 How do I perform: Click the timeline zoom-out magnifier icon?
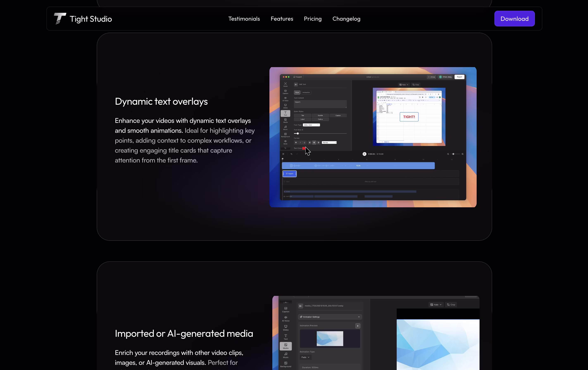pos(448,154)
